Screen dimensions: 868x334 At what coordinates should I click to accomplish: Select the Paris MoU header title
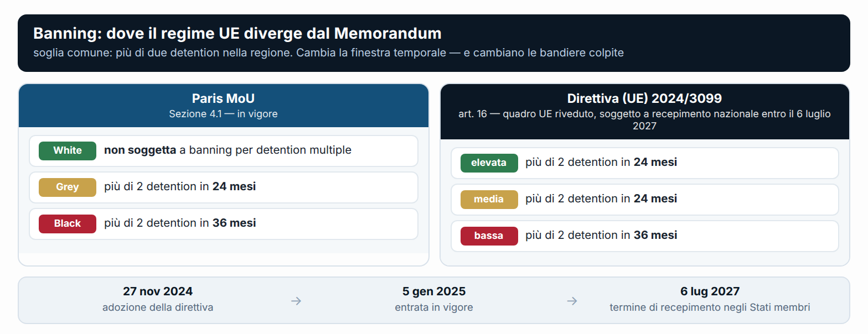[223, 98]
